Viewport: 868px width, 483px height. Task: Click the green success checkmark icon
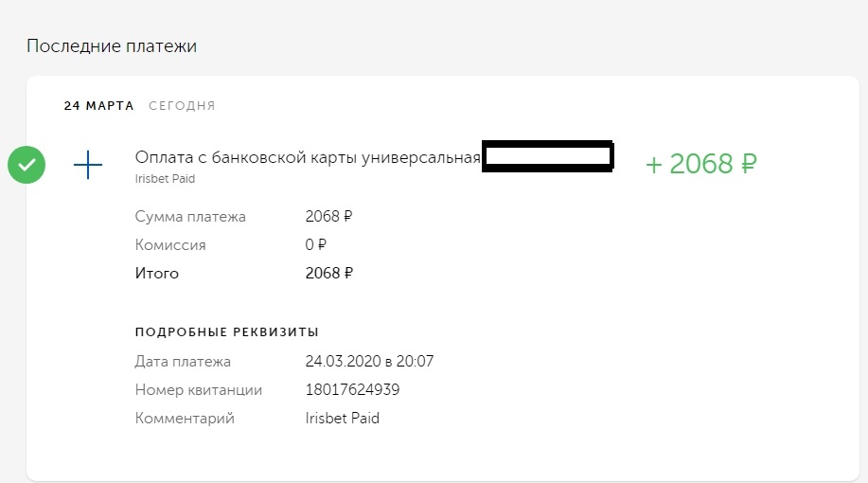pyautogui.click(x=27, y=165)
